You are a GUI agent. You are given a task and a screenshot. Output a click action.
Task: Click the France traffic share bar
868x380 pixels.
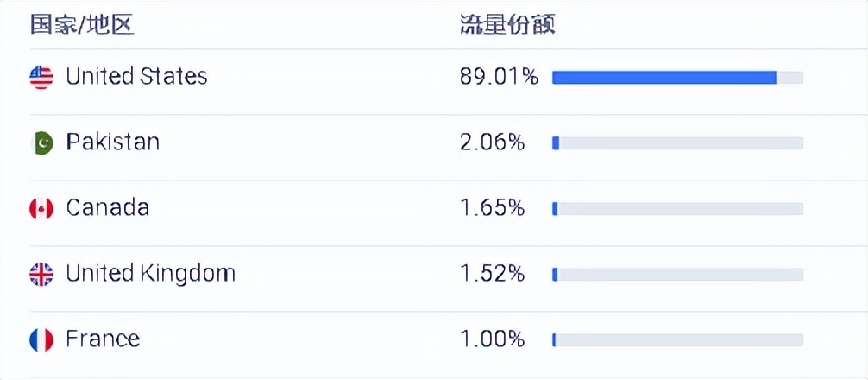(x=677, y=340)
